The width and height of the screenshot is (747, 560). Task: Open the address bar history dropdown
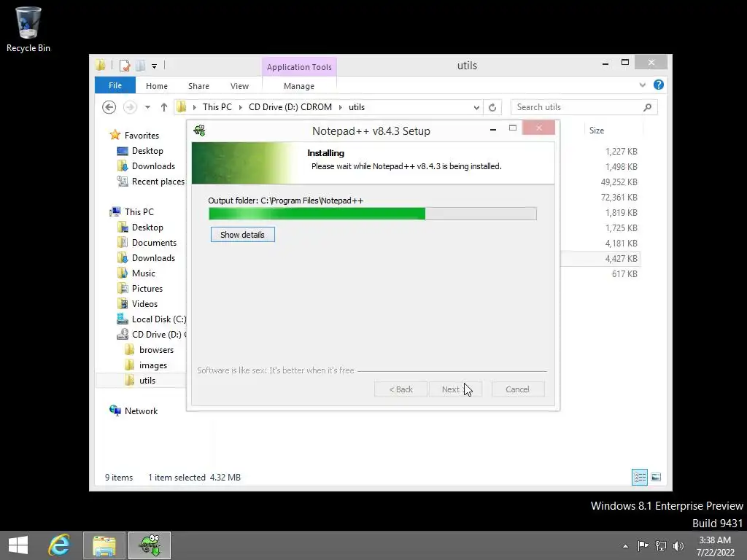(476, 108)
